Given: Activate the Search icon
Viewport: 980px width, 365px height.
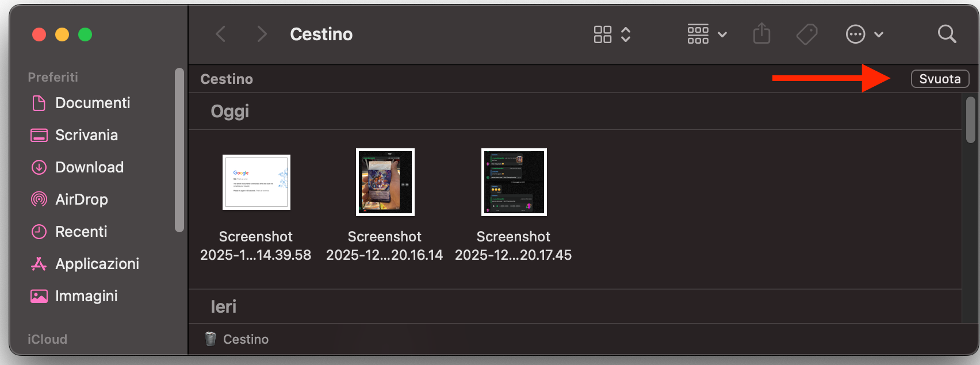Looking at the screenshot, I should coord(947,34).
